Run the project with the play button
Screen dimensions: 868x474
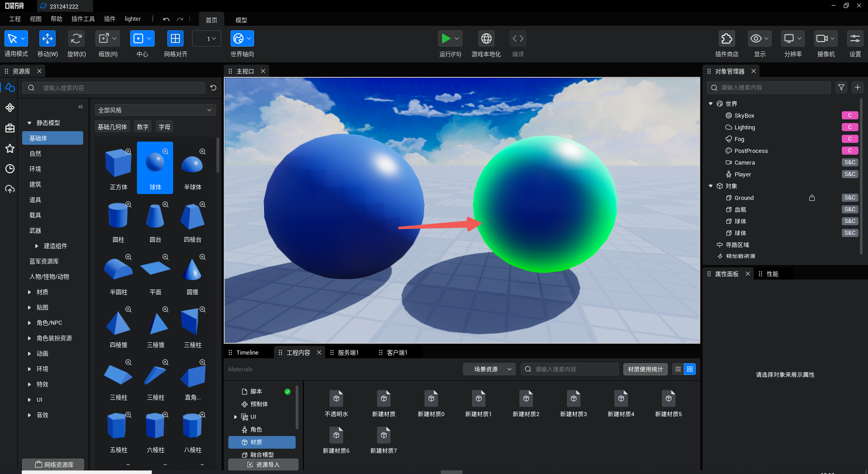coord(446,39)
